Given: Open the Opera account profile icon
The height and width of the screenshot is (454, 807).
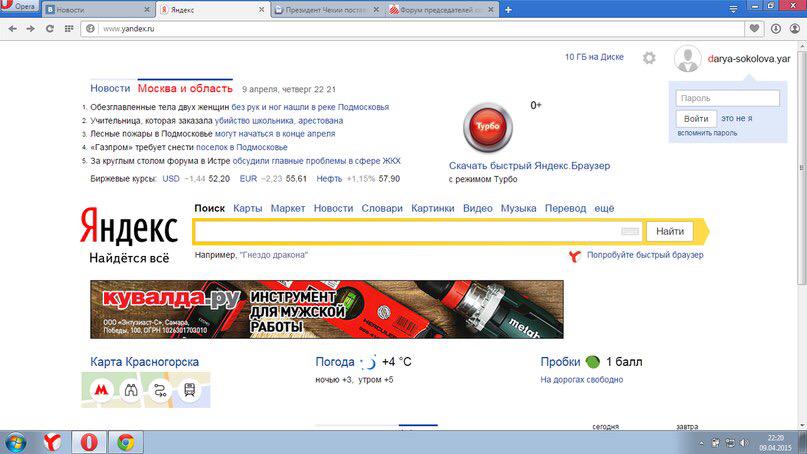Looking at the screenshot, I should (x=794, y=29).
